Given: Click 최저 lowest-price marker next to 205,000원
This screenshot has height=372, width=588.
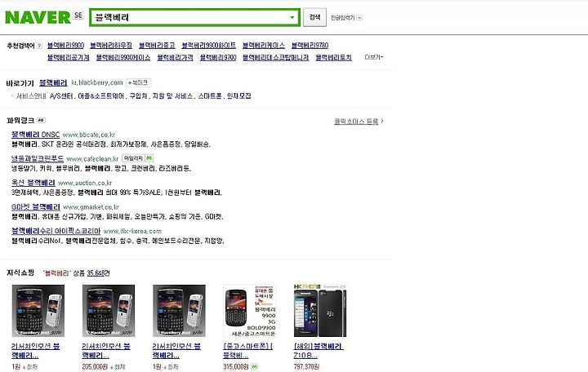Looking at the screenshot, I should pyautogui.click(x=118, y=367).
